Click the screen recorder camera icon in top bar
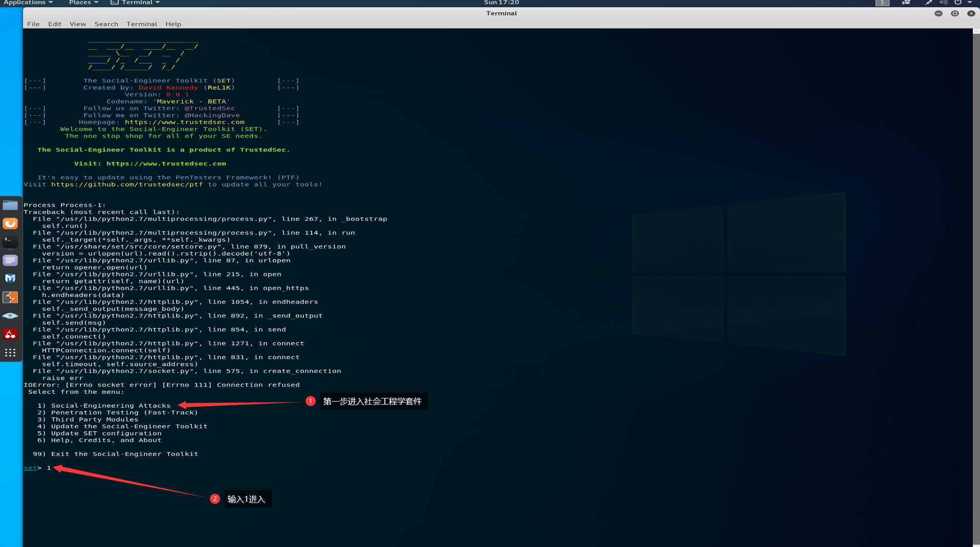980x547 pixels. [906, 3]
